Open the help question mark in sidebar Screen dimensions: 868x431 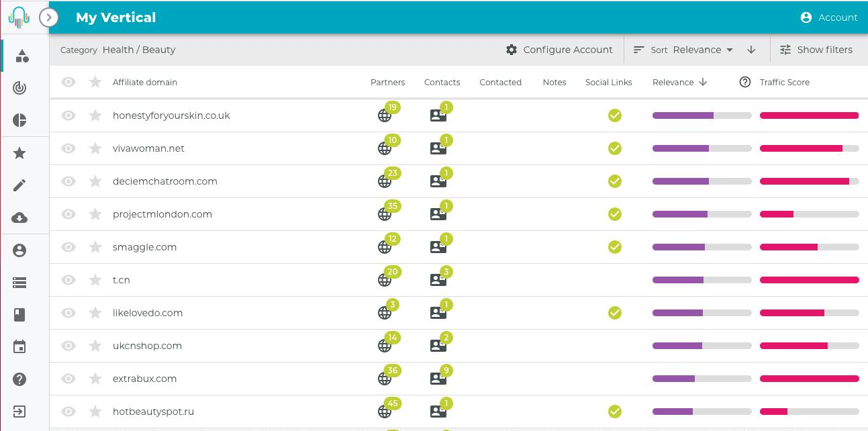pyautogui.click(x=20, y=379)
